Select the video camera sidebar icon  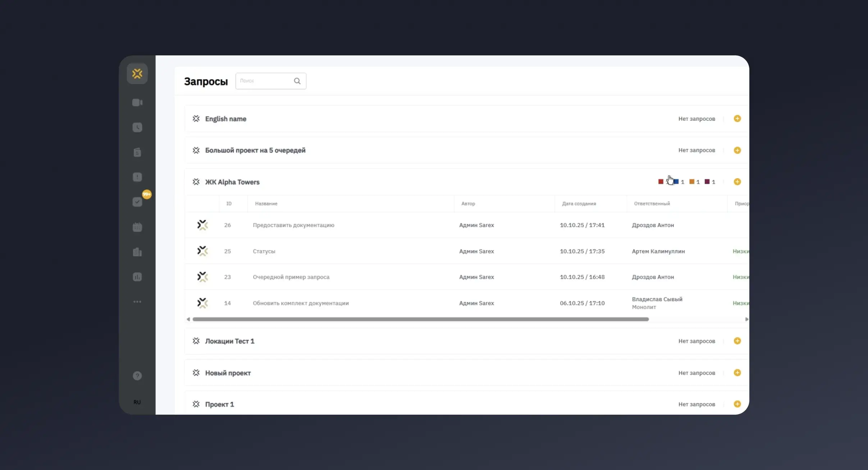pyautogui.click(x=137, y=102)
